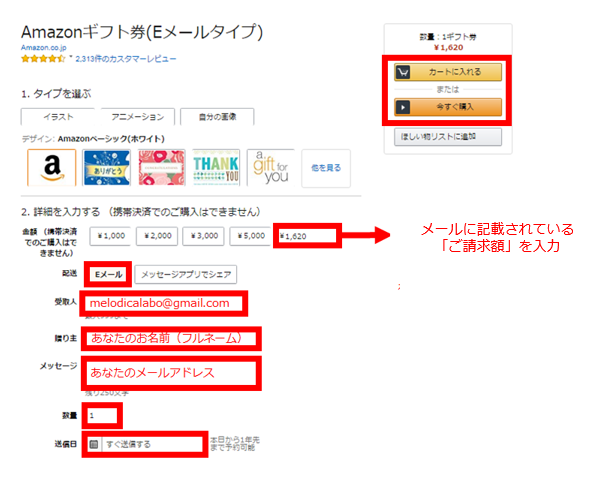Click the デザイン: Amazonベーシック(ホワイト) label

tap(93, 139)
